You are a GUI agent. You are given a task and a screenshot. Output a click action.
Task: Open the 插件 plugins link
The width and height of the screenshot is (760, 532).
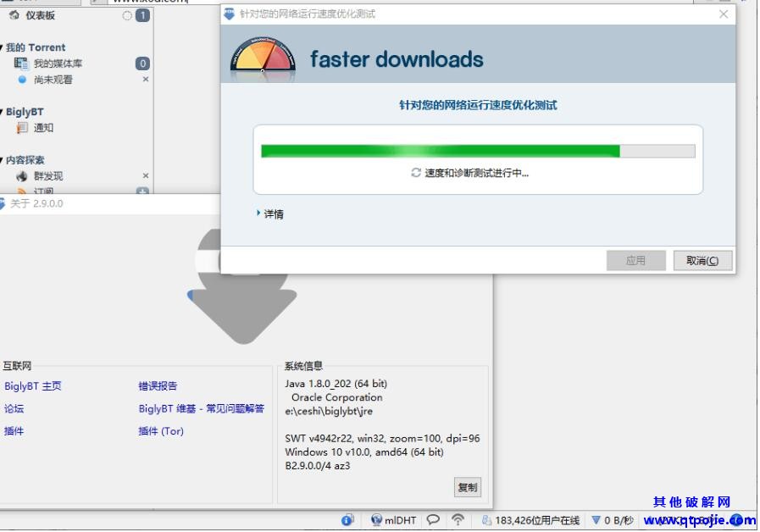(14, 430)
